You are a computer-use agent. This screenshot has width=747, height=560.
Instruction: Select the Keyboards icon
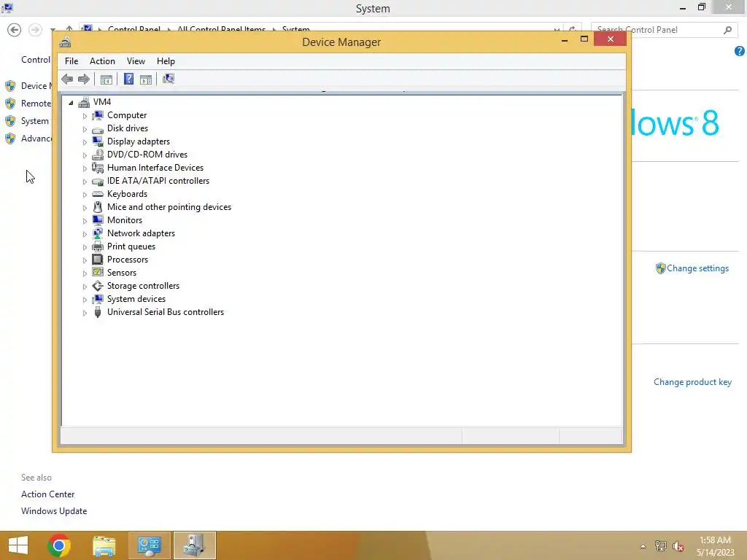[x=98, y=194]
